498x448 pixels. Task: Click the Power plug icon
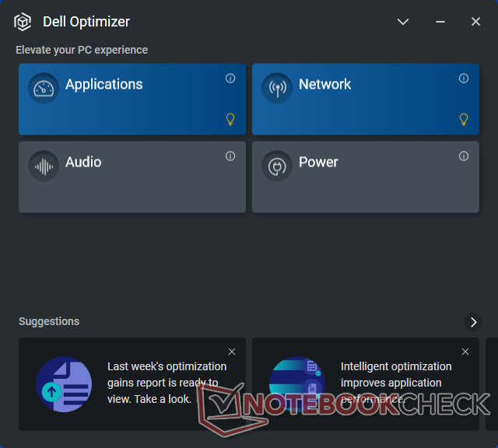coord(277,166)
